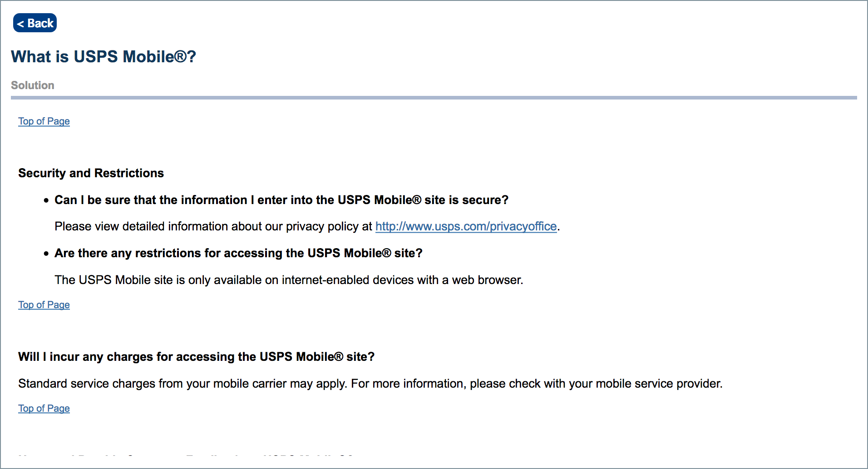Viewport: 868px width, 469px height.
Task: Click the mobile carrier charges paragraph
Action: (370, 383)
